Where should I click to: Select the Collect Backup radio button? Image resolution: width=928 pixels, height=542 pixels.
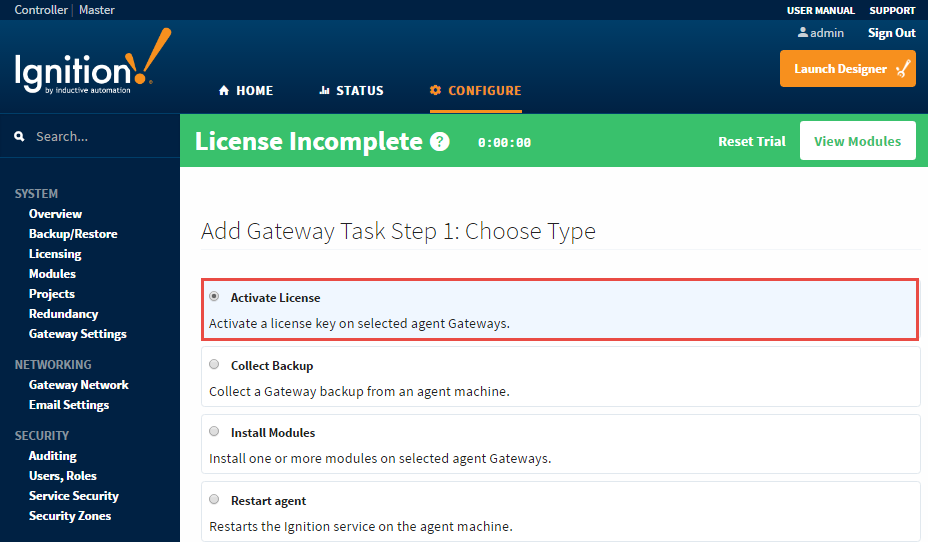(214, 365)
